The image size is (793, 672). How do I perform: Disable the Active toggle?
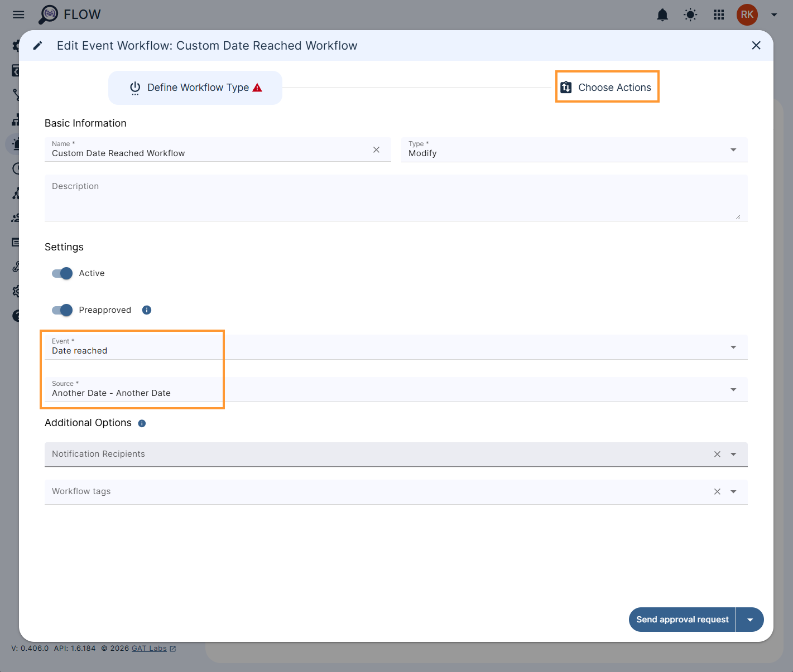[62, 273]
